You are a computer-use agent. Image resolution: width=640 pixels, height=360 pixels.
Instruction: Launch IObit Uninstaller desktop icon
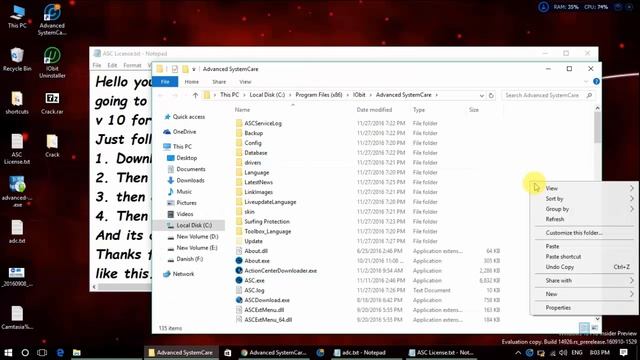click(x=52, y=62)
